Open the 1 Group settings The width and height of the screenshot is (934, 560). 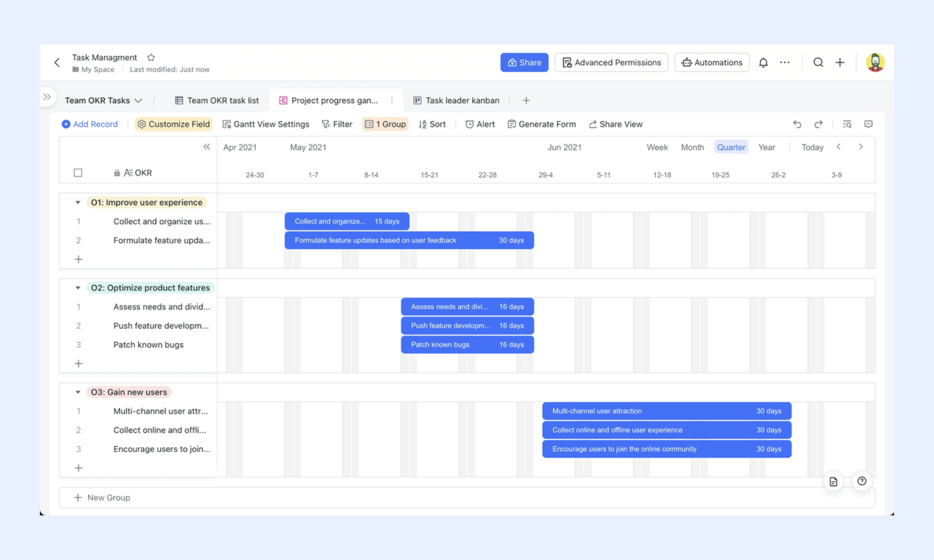(x=385, y=124)
